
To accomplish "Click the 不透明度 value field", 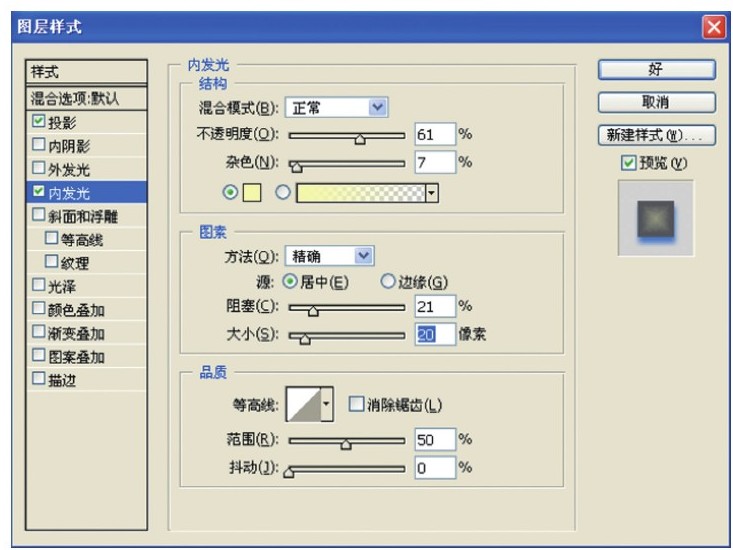I will [x=435, y=135].
